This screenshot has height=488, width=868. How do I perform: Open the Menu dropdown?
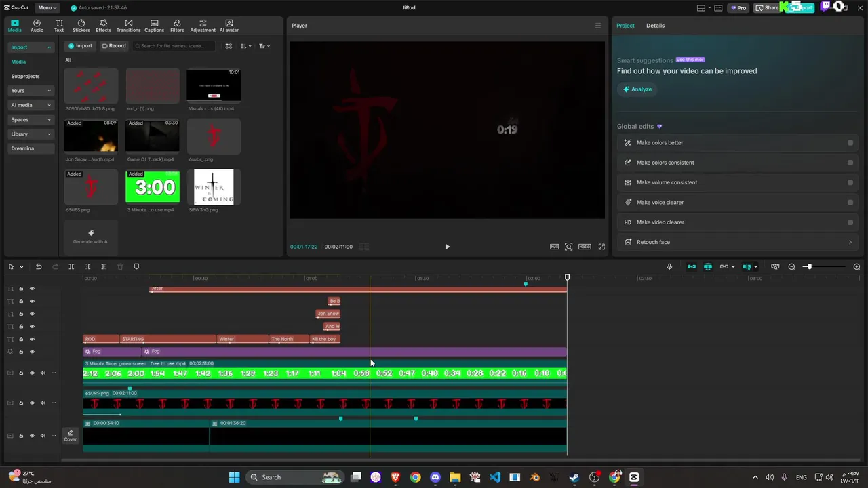47,8
